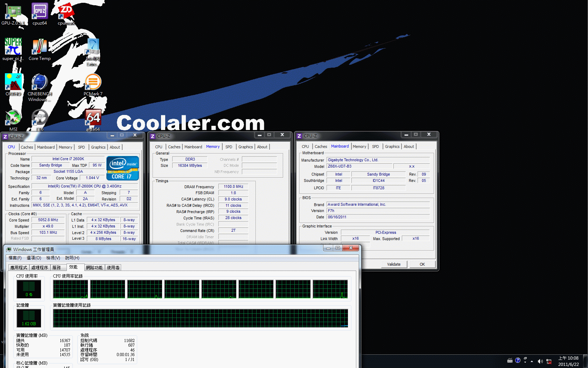Screen dimensions: 588x368
Task: Open About tab in right CPU-Z window
Action: tap(409, 146)
